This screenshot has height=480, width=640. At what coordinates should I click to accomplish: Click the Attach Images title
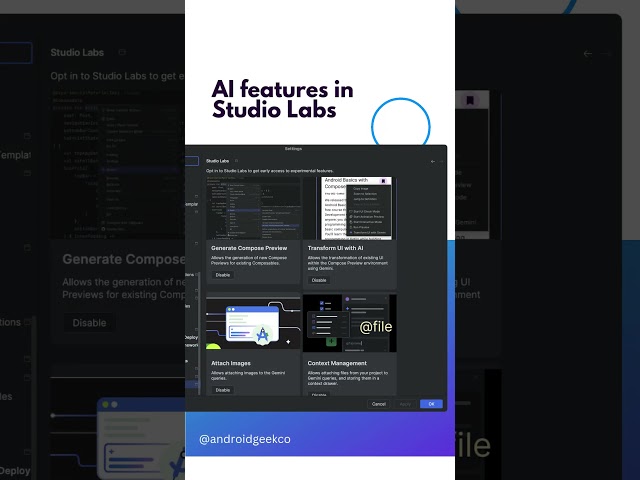coord(231,363)
